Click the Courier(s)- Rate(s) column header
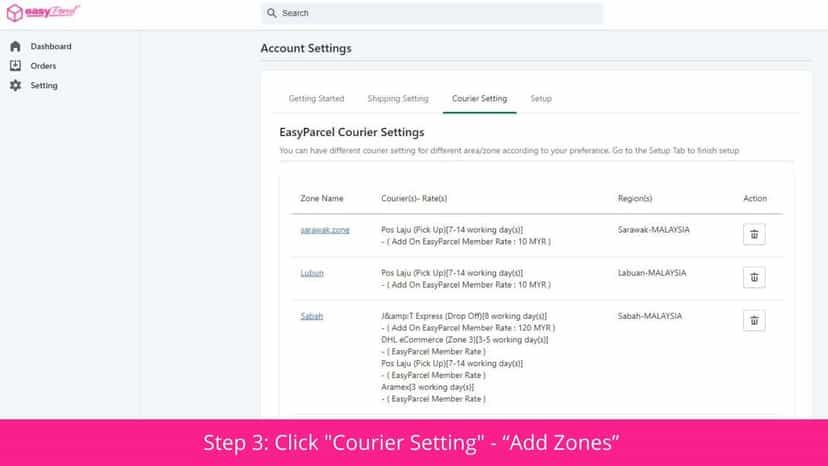 pyautogui.click(x=414, y=199)
